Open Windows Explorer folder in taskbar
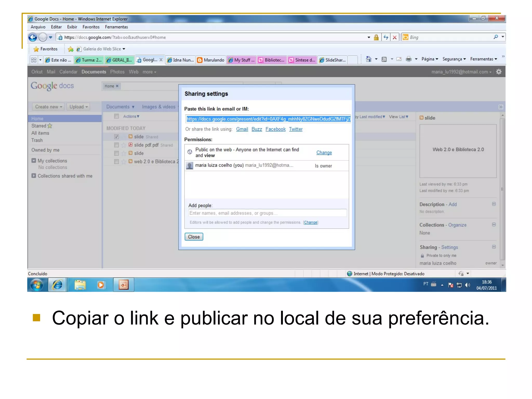The height and width of the screenshot is (399, 532). [80, 285]
